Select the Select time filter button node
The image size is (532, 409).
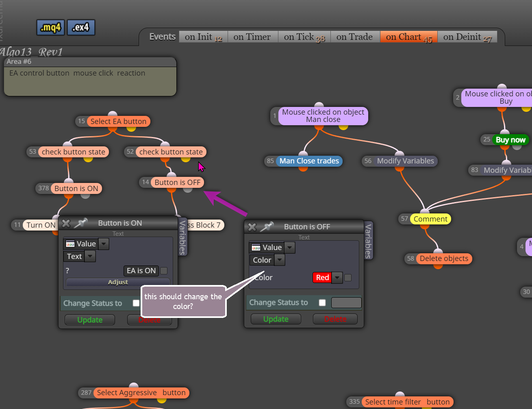407,402
